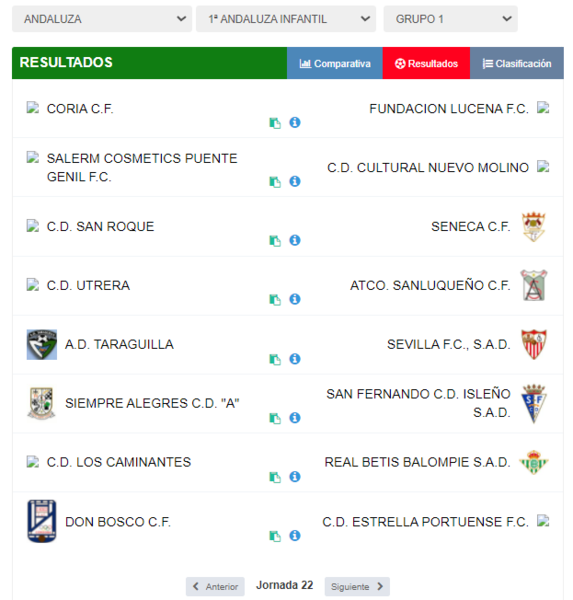Expand the ANDALUZA federation dropdown
The height and width of the screenshot is (600, 573).
[x=102, y=19]
